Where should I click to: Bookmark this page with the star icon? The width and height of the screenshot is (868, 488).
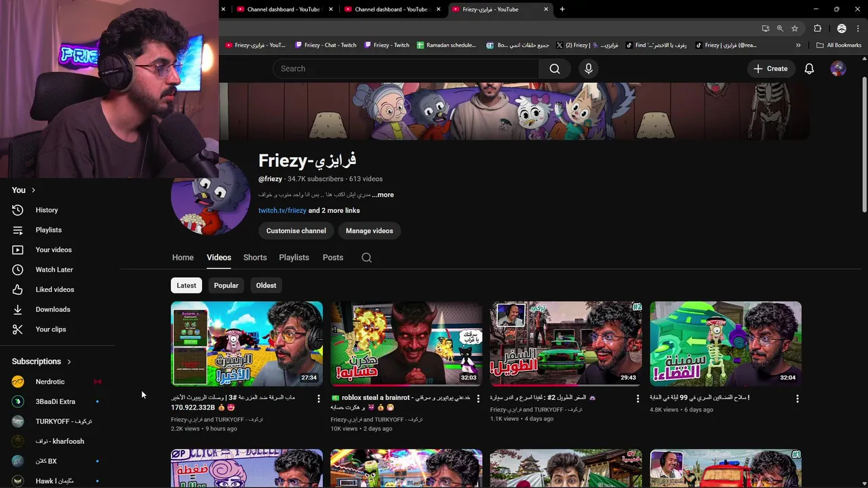795,28
